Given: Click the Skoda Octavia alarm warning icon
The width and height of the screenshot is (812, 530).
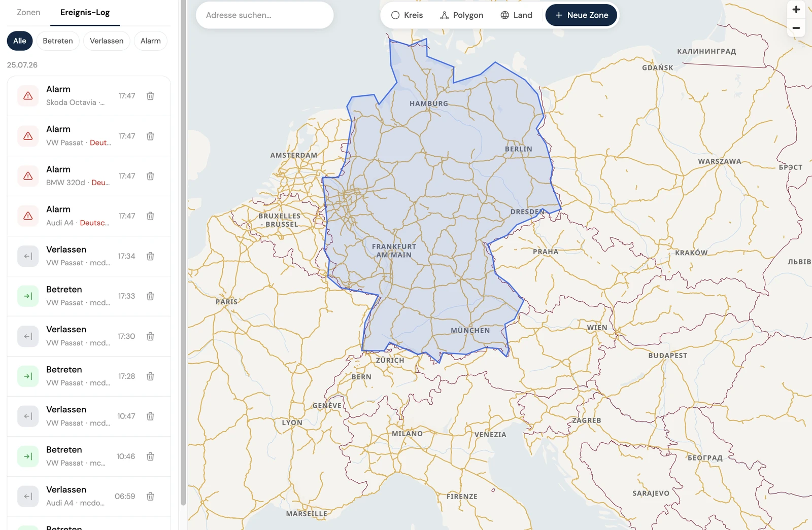Looking at the screenshot, I should [x=28, y=96].
